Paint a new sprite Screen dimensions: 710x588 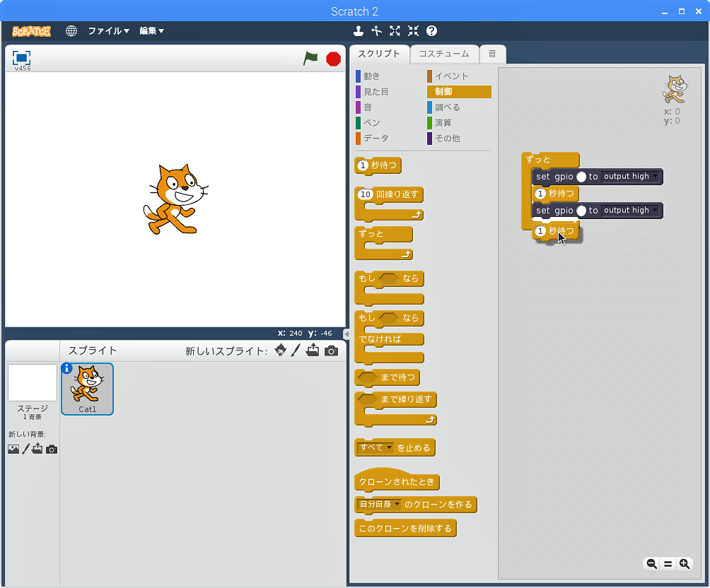coord(296,351)
